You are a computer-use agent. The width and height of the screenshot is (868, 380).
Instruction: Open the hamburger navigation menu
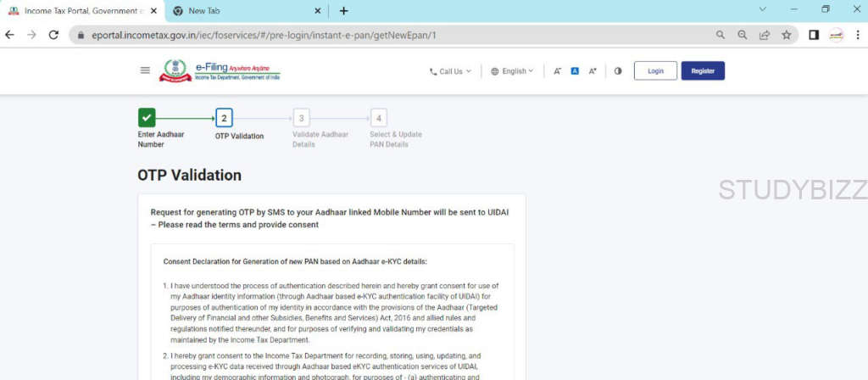click(145, 70)
